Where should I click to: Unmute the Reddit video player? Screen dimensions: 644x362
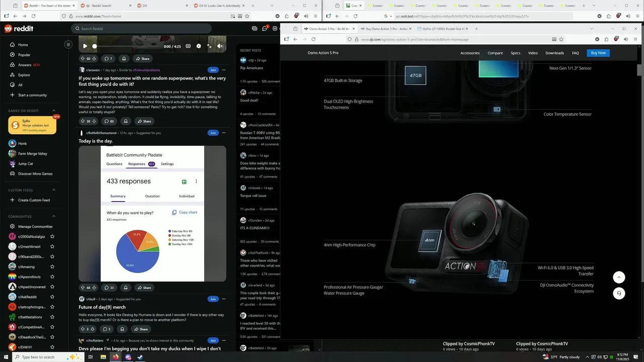coord(220,46)
